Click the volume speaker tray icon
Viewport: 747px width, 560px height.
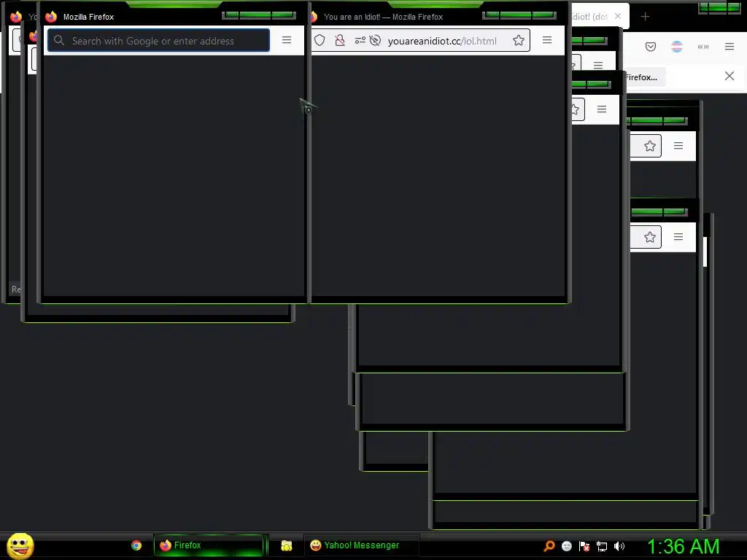(x=619, y=546)
